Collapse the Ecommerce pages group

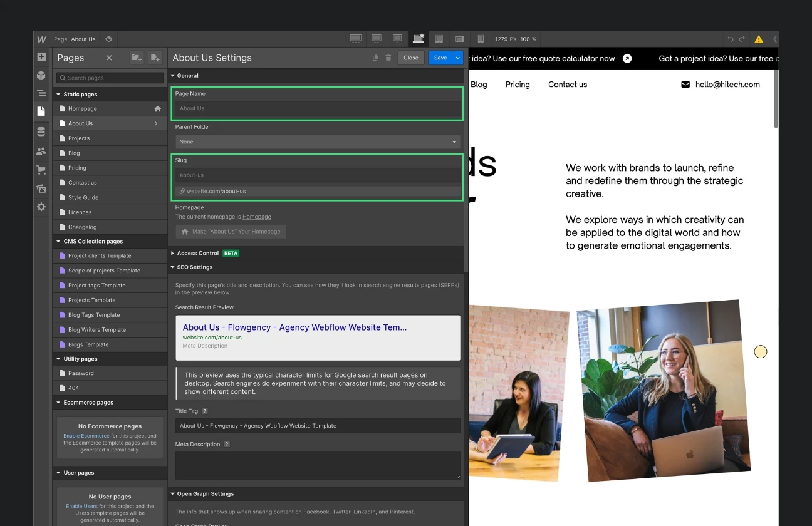[58, 402]
